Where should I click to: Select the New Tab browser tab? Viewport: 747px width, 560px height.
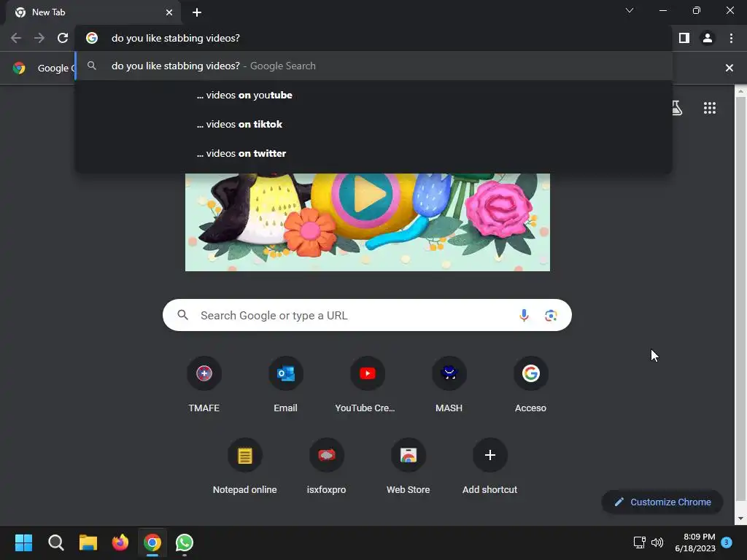click(x=93, y=12)
